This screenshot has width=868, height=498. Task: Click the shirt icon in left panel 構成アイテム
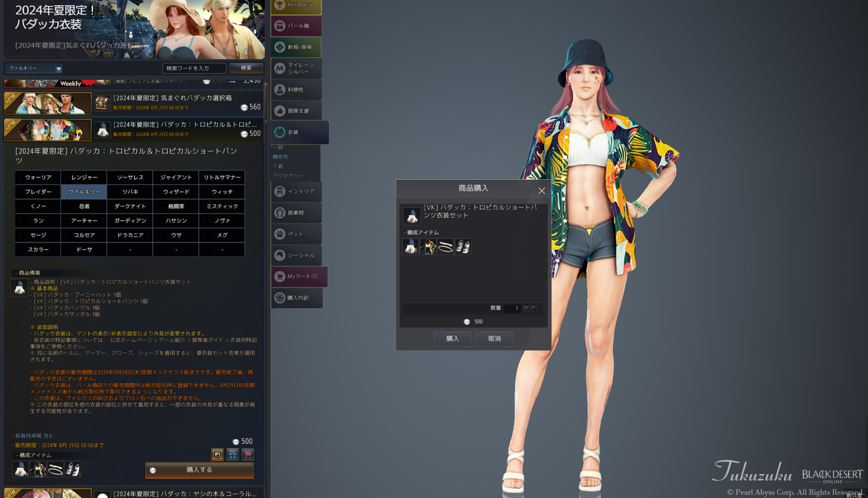pos(38,469)
